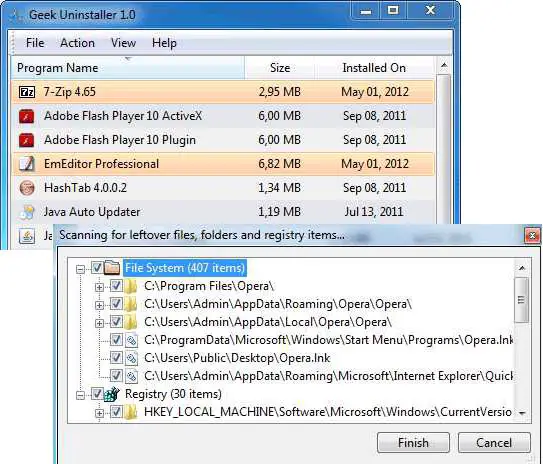The height and width of the screenshot is (464, 543).
Task: Click the HKEY_LOCAL_MACHINE folder icon
Action: click(131, 412)
